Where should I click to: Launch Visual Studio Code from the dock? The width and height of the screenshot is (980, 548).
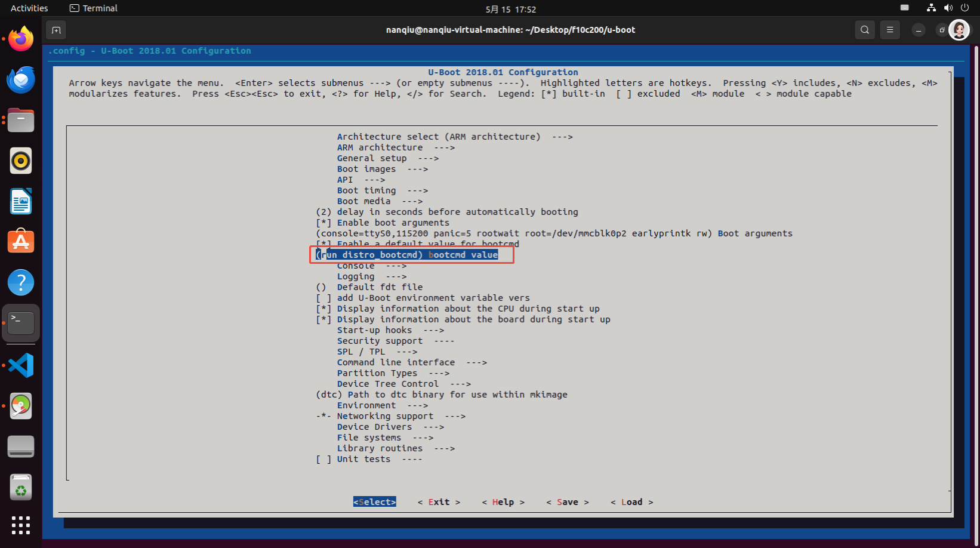21,365
